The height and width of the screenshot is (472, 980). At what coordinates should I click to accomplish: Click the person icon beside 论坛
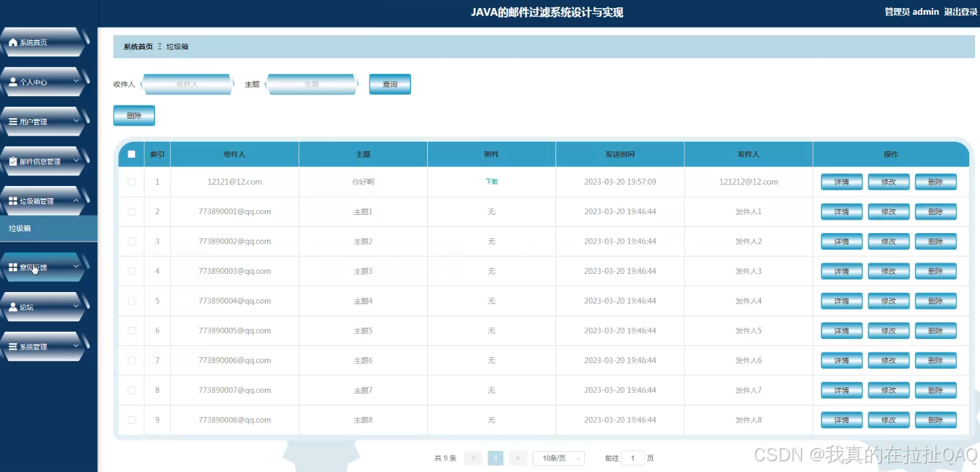coord(13,307)
